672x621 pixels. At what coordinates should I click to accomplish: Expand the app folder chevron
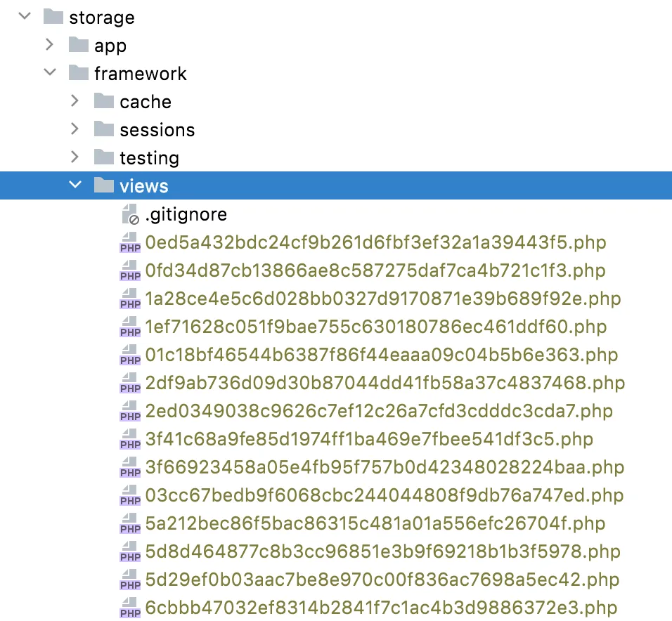coord(49,45)
